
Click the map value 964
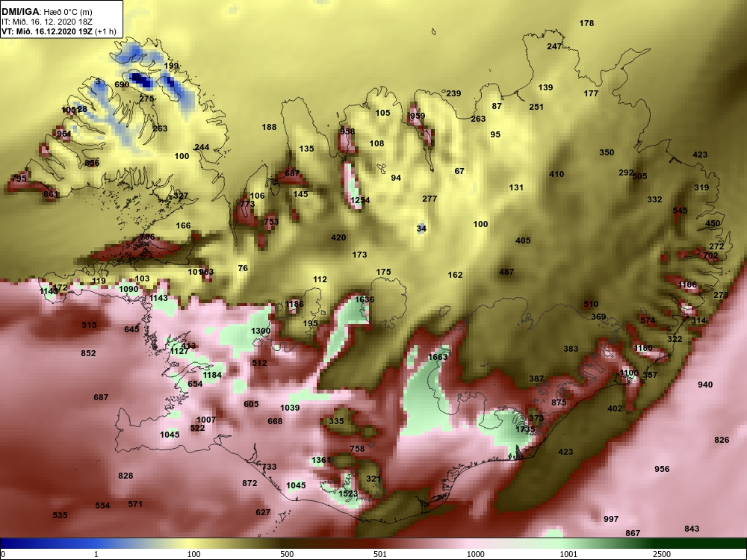coord(63,134)
